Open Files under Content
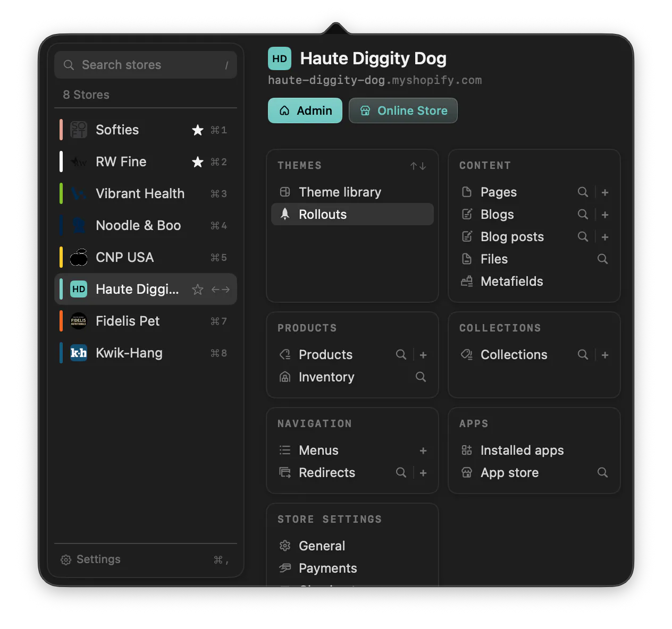 (x=494, y=259)
